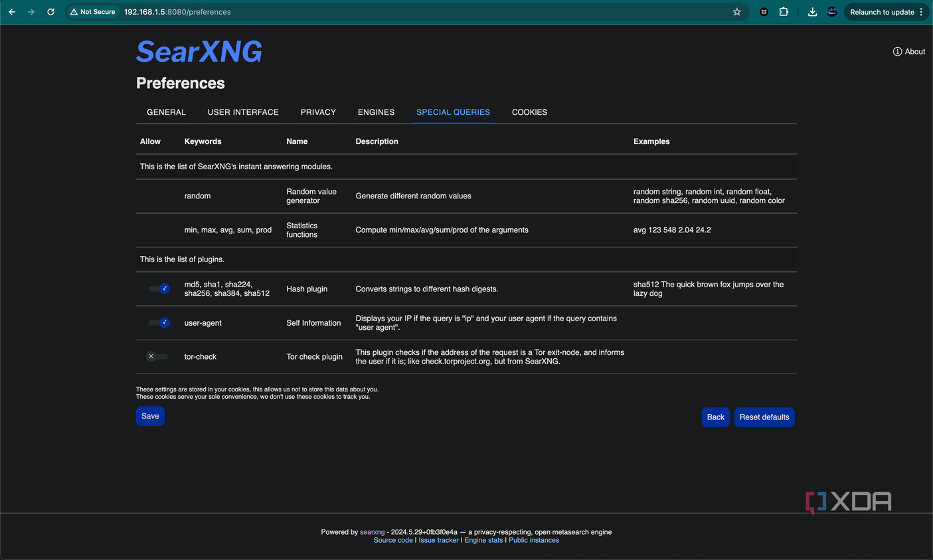Select the Special Queries tab
This screenshot has height=560, width=933.
pyautogui.click(x=453, y=112)
